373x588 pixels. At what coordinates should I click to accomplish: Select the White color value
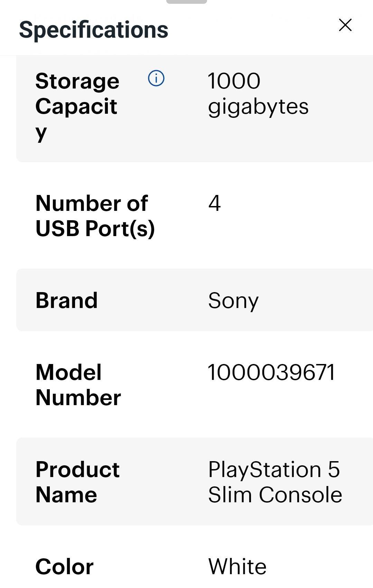237,567
